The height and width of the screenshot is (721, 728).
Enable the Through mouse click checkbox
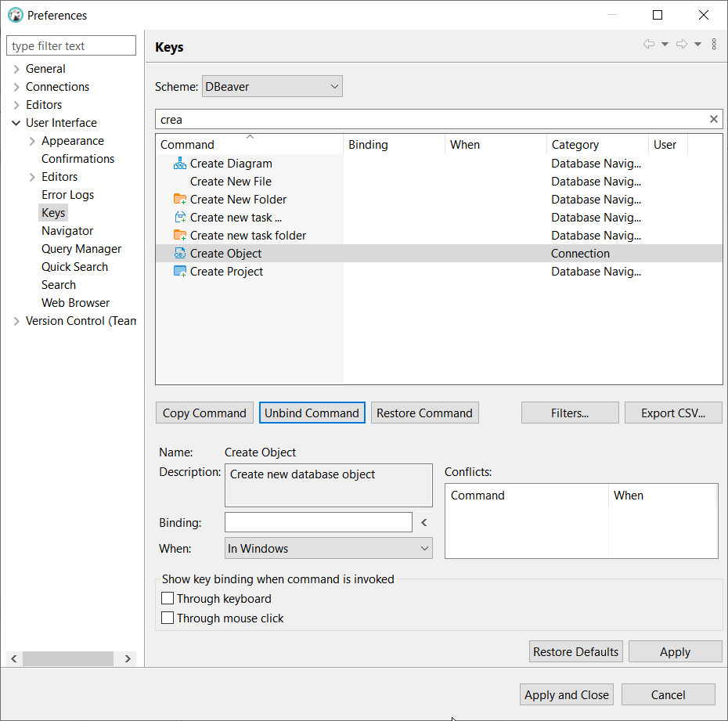(x=168, y=618)
